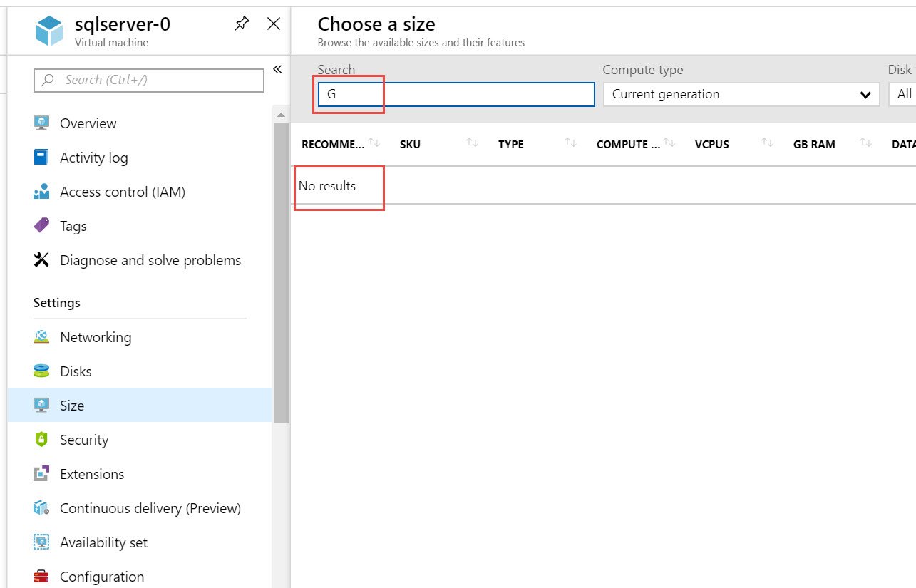
Task: Click the TYPE column header
Action: point(511,144)
